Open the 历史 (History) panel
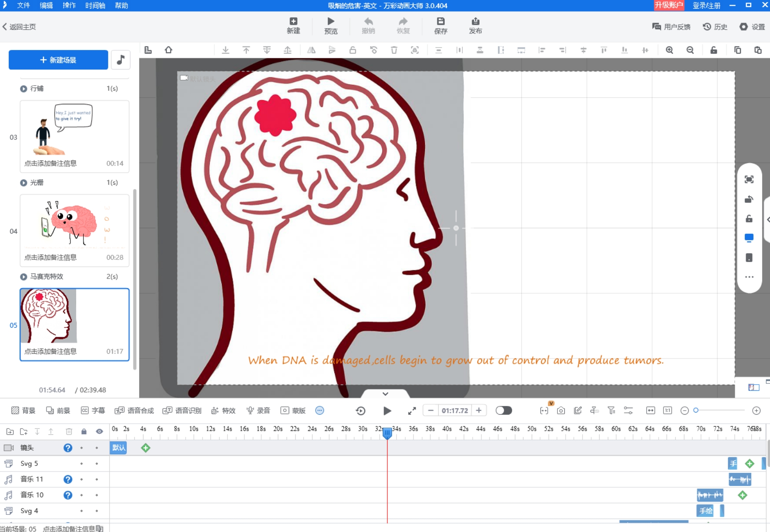This screenshot has height=532, width=770. click(x=715, y=27)
